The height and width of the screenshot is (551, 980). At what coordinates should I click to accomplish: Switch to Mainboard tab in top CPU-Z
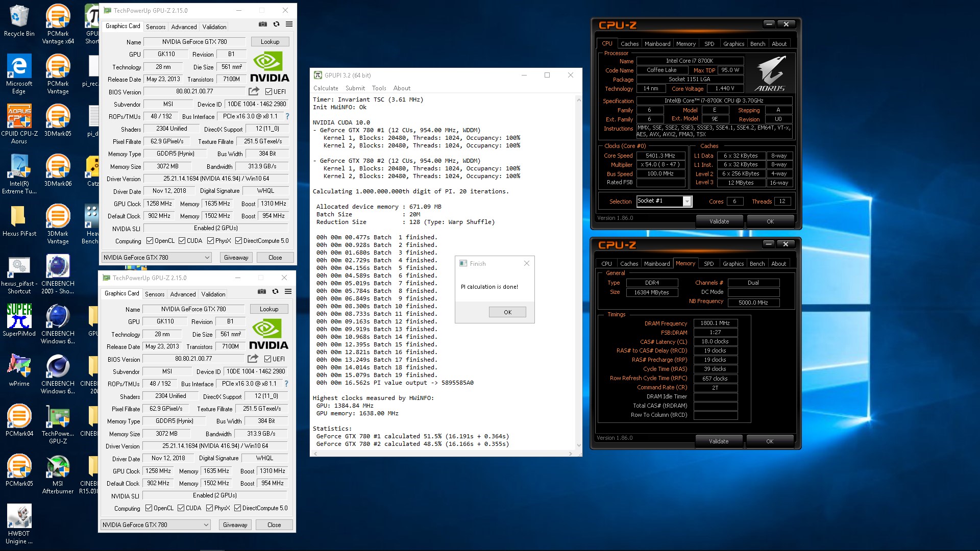[x=657, y=44]
